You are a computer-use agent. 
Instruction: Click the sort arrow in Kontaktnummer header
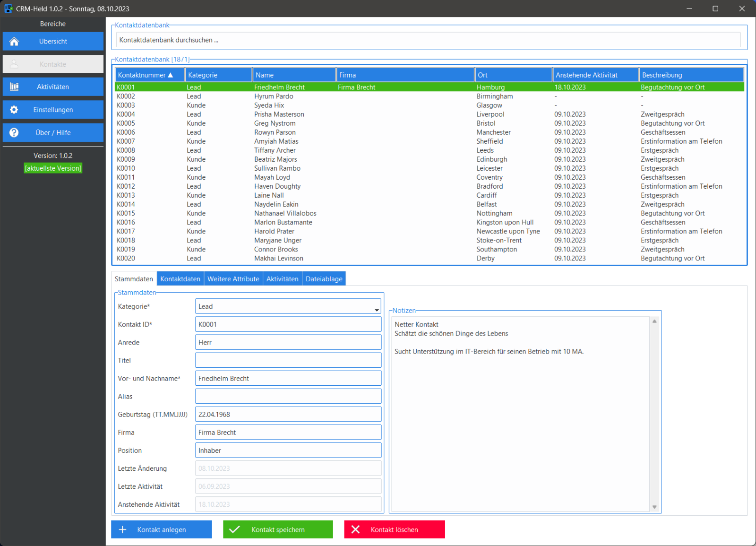coord(171,75)
